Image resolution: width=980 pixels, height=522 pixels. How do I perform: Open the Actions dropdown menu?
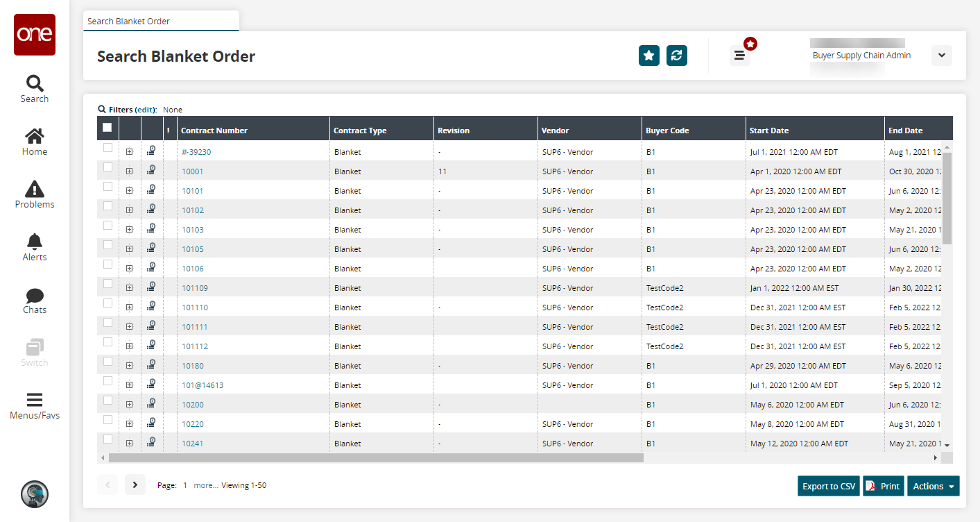pos(933,486)
